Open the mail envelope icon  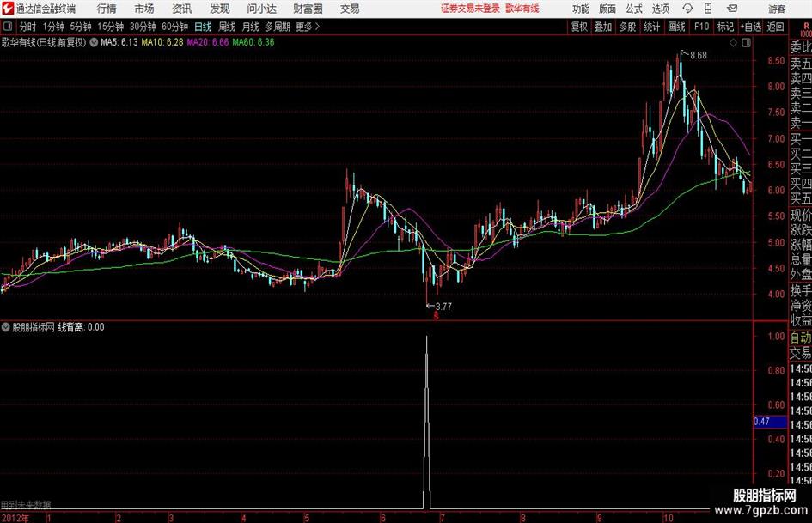coord(732,9)
